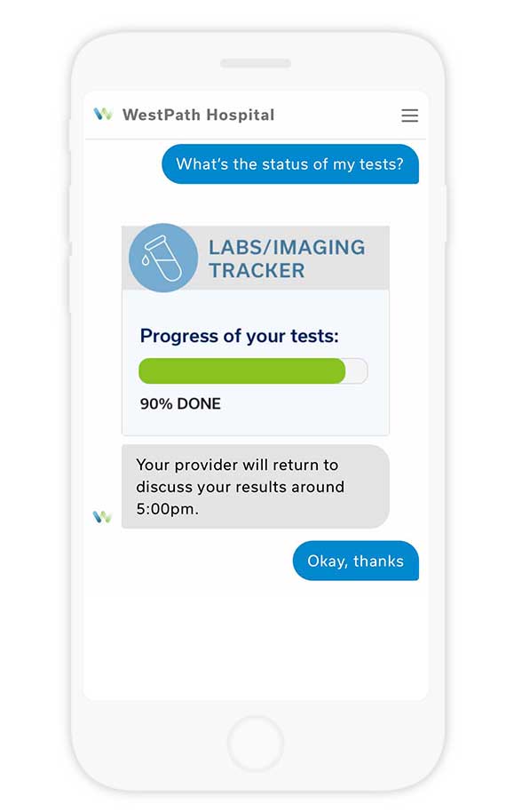Select "What's the status of my tests?" bubble
Screen dimensions: 514x812
pyautogui.click(x=290, y=164)
